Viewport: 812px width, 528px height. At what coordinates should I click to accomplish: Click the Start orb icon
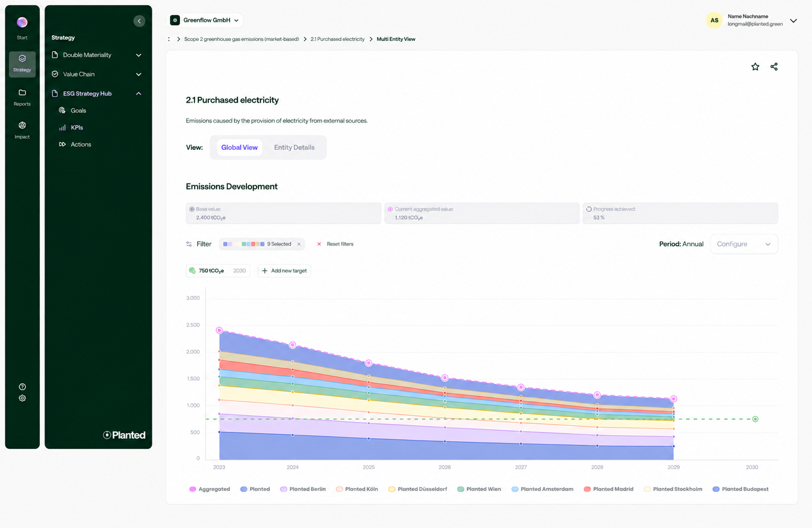click(22, 22)
